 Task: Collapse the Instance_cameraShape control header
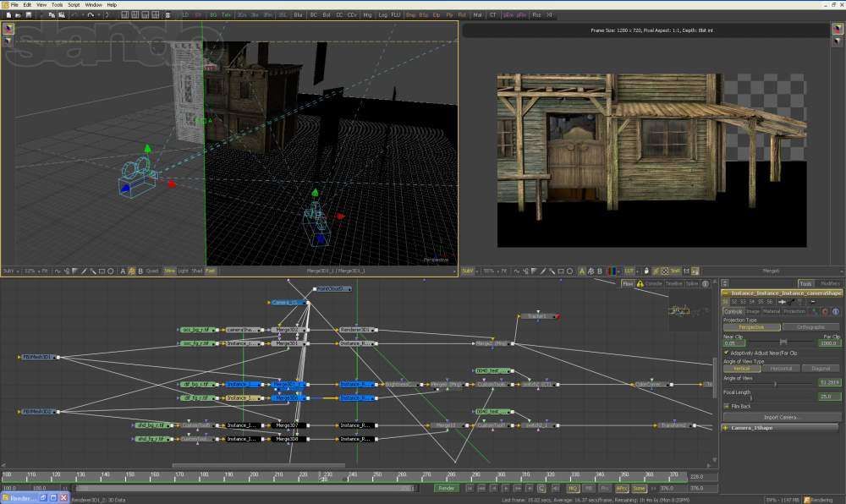coord(725,293)
